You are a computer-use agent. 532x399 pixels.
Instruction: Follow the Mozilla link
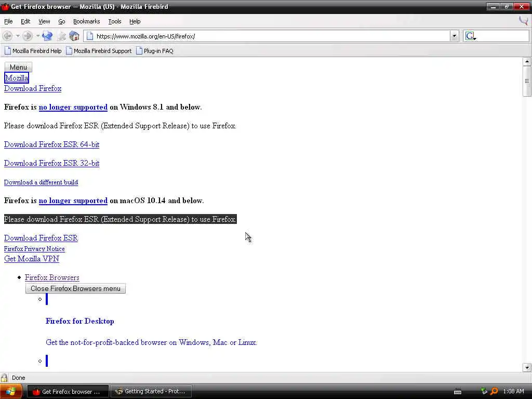click(17, 78)
